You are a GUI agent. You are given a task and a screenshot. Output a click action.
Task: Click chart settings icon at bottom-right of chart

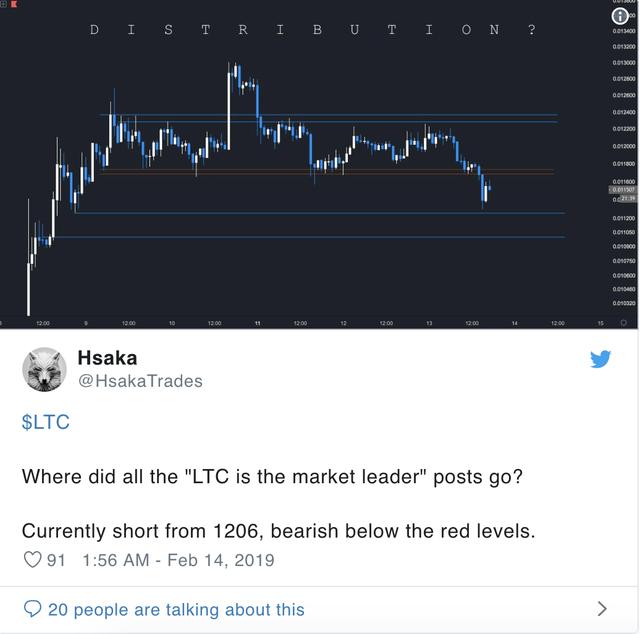[x=623, y=323]
